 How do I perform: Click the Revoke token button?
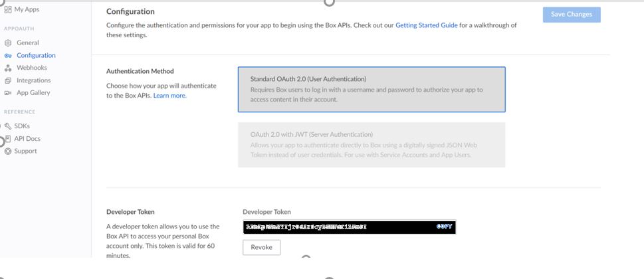click(x=262, y=247)
